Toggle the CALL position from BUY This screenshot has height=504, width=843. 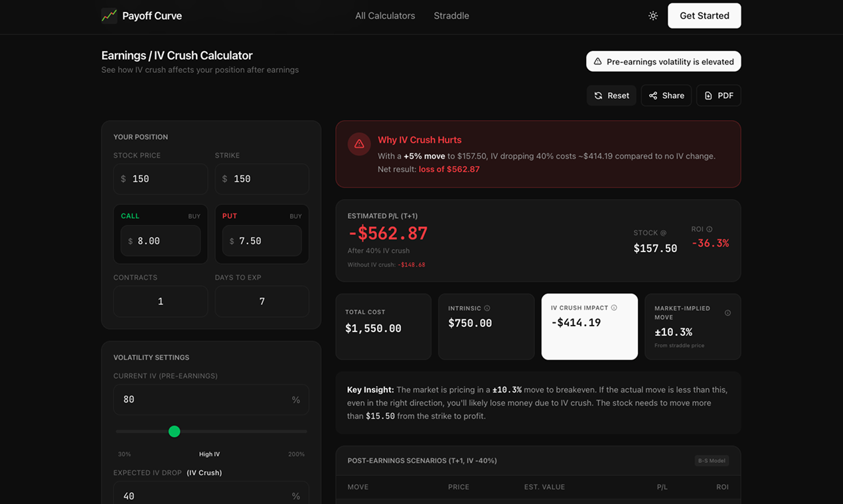[194, 216]
